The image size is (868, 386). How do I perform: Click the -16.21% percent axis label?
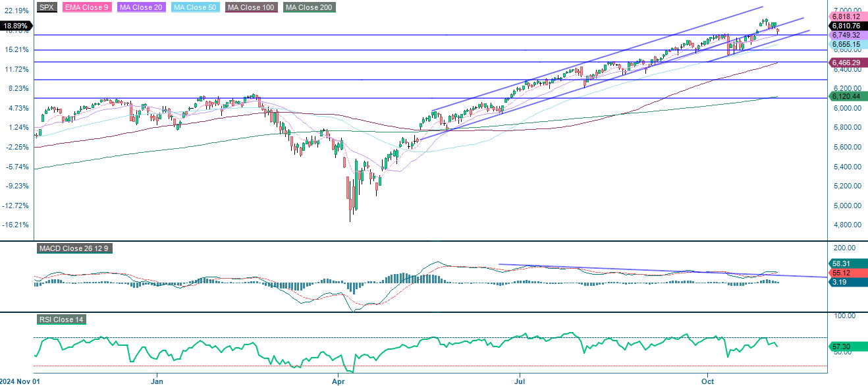click(x=15, y=225)
